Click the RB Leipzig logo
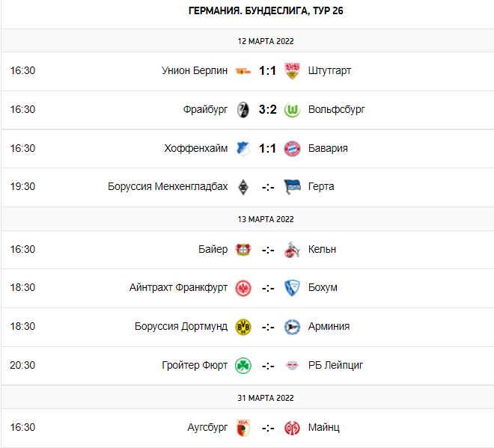Viewport: 494px width, 448px height. [293, 366]
